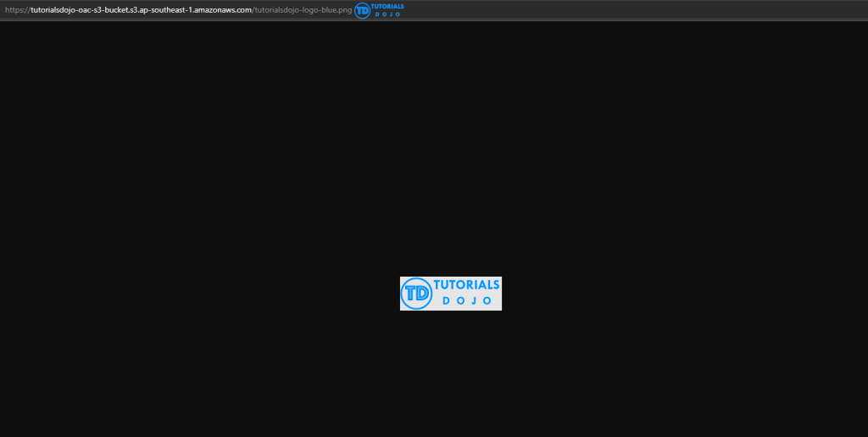Click the word TUTORIALS in the centered logo
The height and width of the screenshot is (437, 868).
coord(466,286)
